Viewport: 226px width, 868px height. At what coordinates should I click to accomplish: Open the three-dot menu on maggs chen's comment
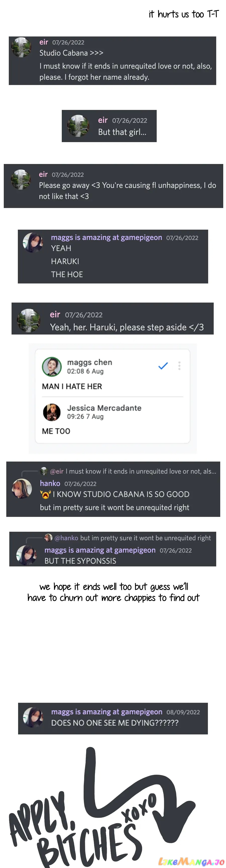179,366
